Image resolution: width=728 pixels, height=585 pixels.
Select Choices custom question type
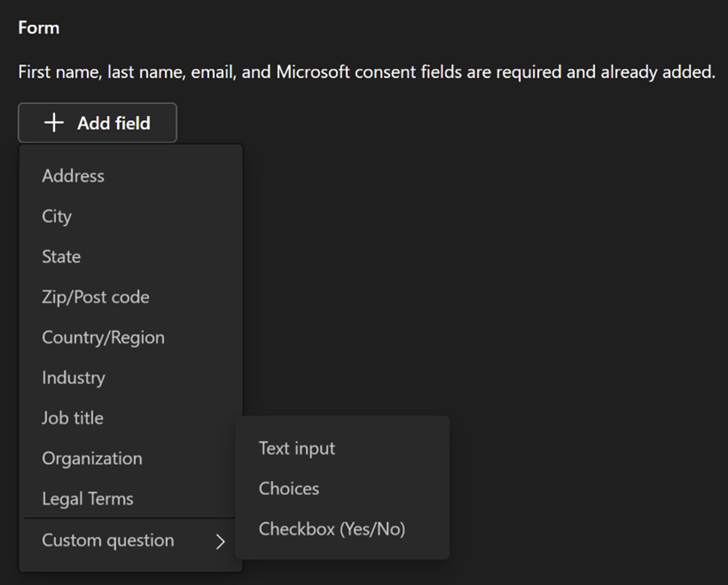(x=289, y=489)
